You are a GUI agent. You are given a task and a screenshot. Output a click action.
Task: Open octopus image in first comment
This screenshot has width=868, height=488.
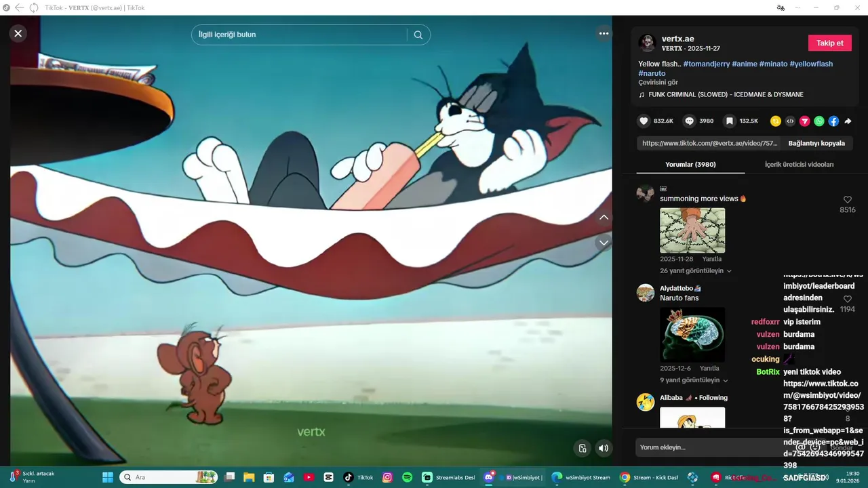(692, 230)
